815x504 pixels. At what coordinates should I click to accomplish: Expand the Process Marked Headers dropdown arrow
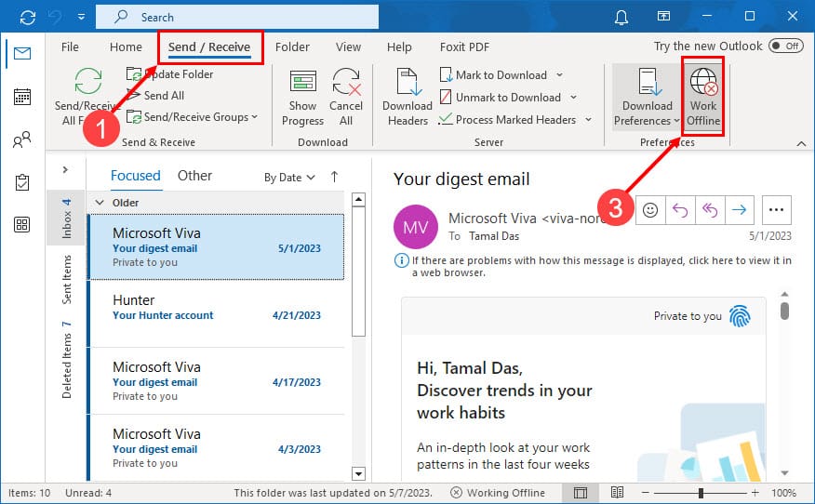click(x=588, y=120)
